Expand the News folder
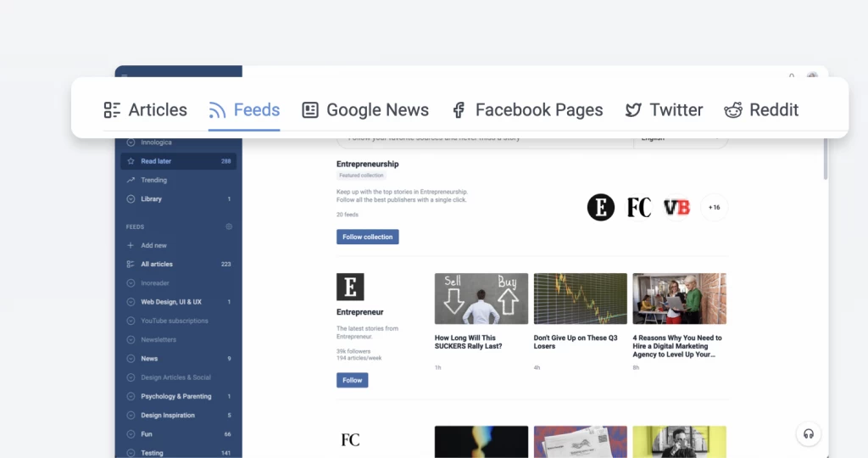Viewport: 868px width, 458px height. [x=131, y=358]
